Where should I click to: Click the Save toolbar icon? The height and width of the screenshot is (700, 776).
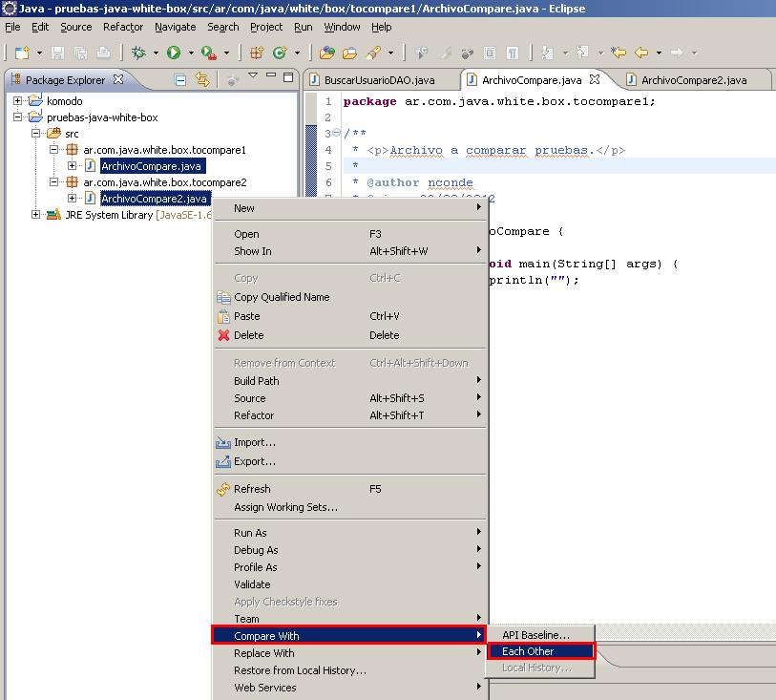pos(57,53)
